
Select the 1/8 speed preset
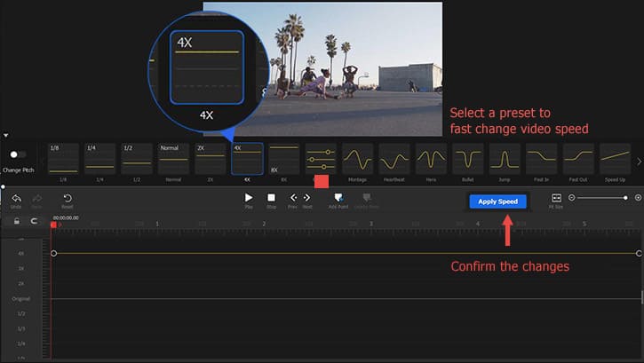coord(64,159)
